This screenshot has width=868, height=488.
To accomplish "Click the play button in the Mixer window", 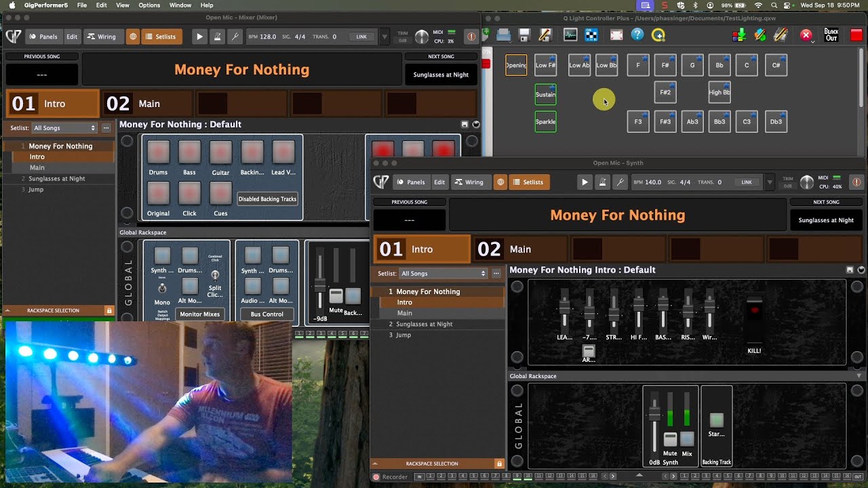I will pyautogui.click(x=199, y=37).
